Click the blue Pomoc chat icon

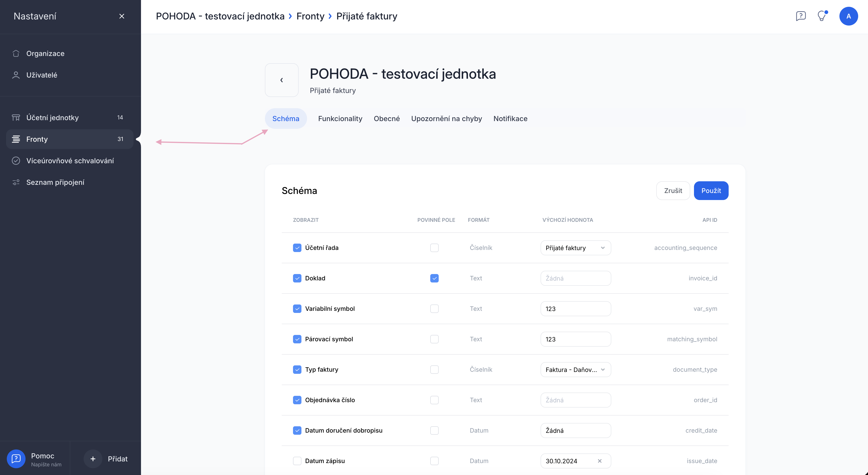coord(16,459)
